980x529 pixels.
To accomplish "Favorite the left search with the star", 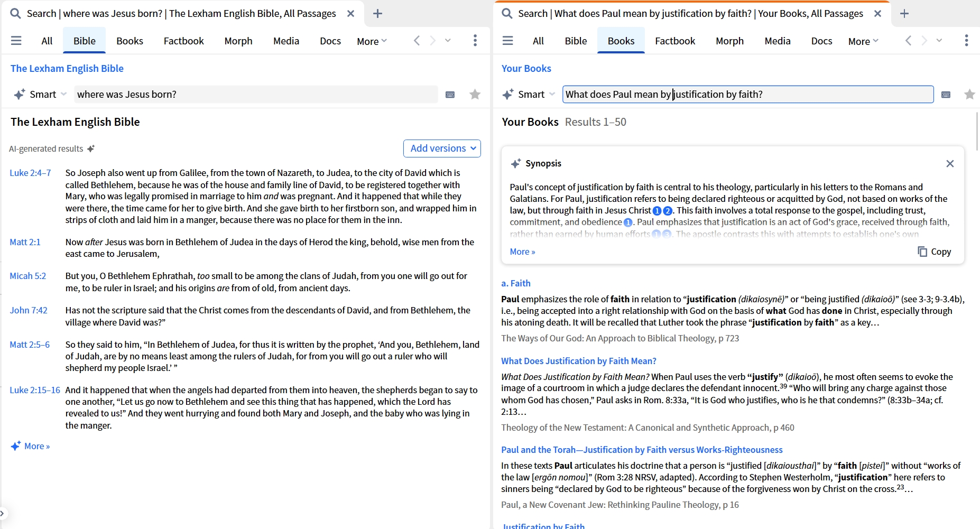I will point(475,95).
